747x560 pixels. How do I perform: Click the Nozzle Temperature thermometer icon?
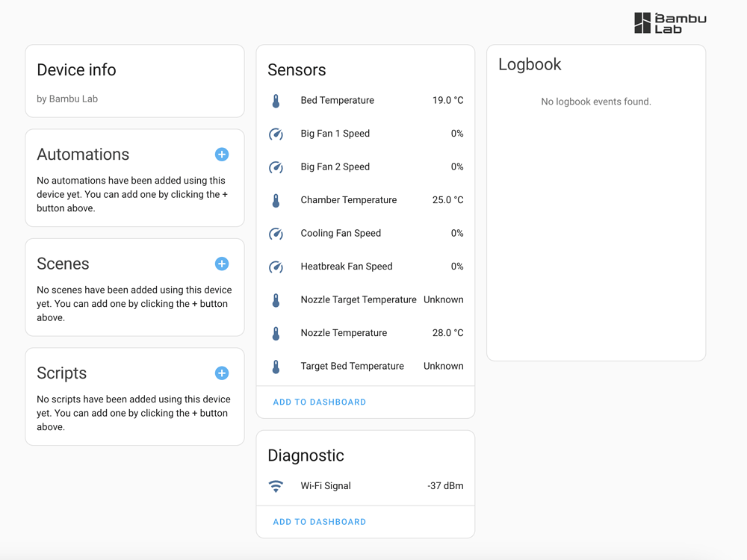click(x=276, y=332)
